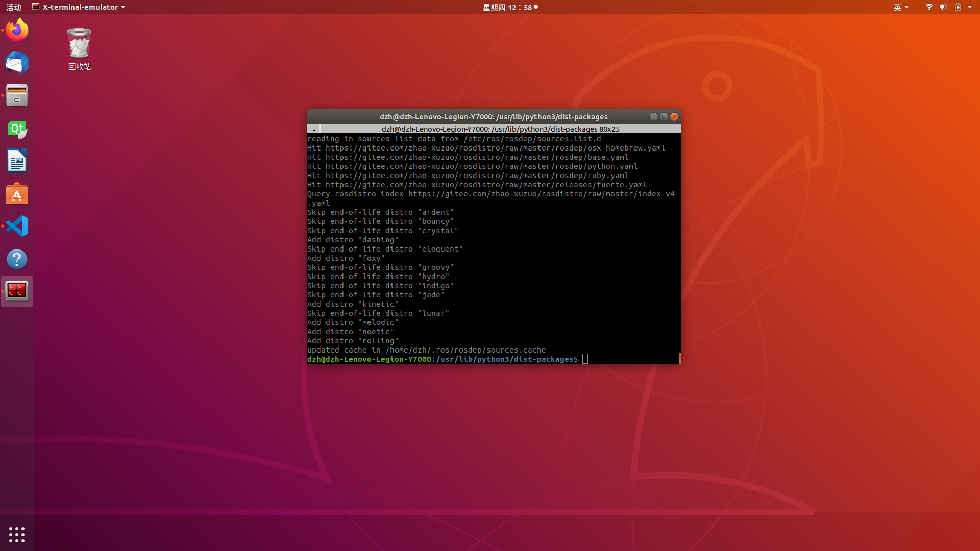The height and width of the screenshot is (551, 980).
Task: Click the terminal split-group icon
Action: (312, 129)
